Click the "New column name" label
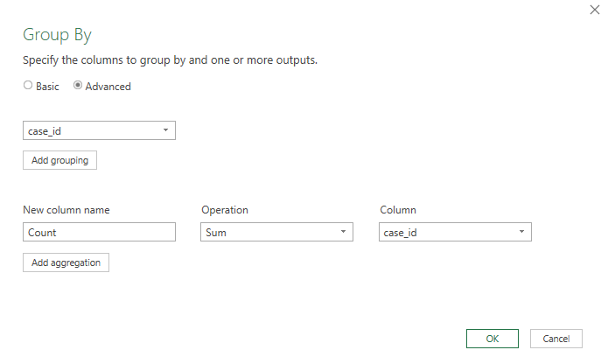608x364 pixels. coord(66,210)
